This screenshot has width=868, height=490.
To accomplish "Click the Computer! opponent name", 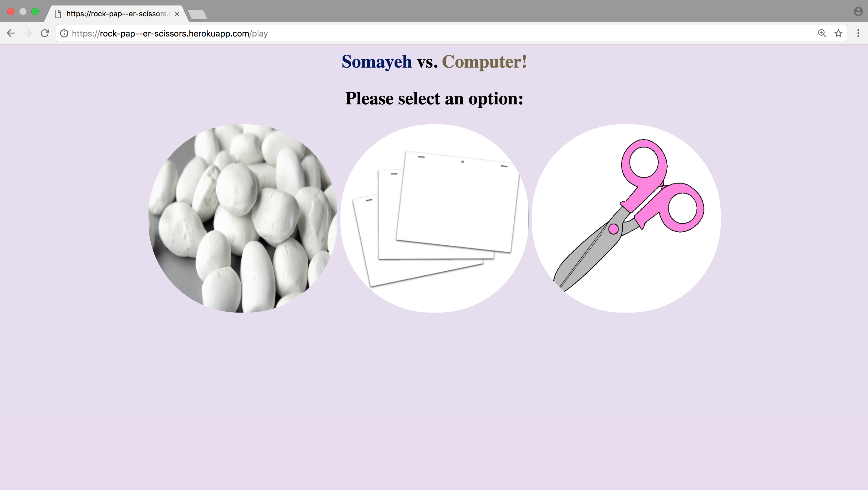I will click(484, 62).
